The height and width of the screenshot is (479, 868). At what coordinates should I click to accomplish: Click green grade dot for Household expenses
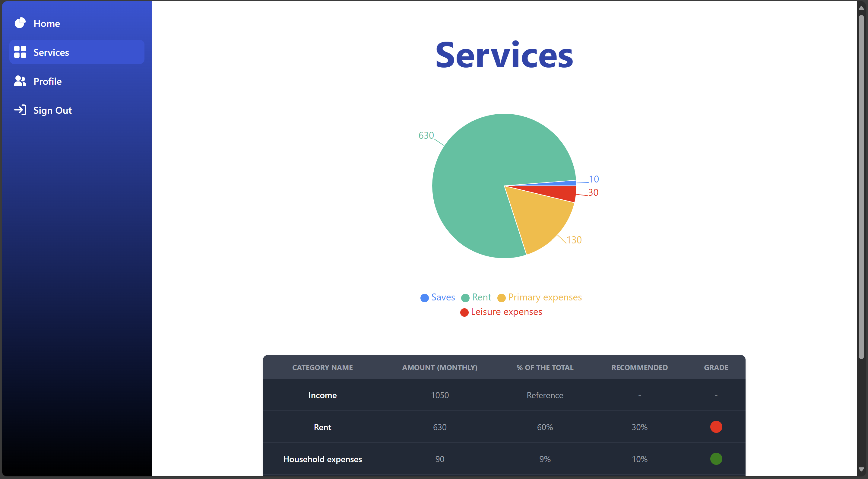click(x=716, y=459)
